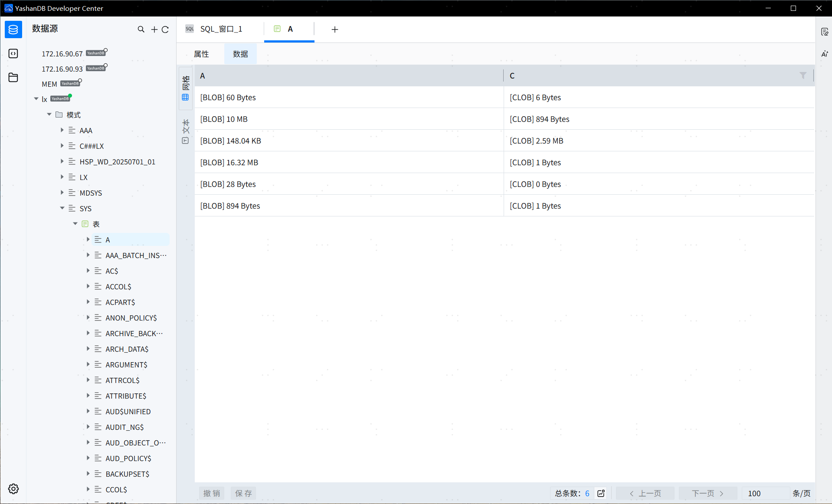
Task: Expand the MDSYS schema node
Action: coord(62,193)
